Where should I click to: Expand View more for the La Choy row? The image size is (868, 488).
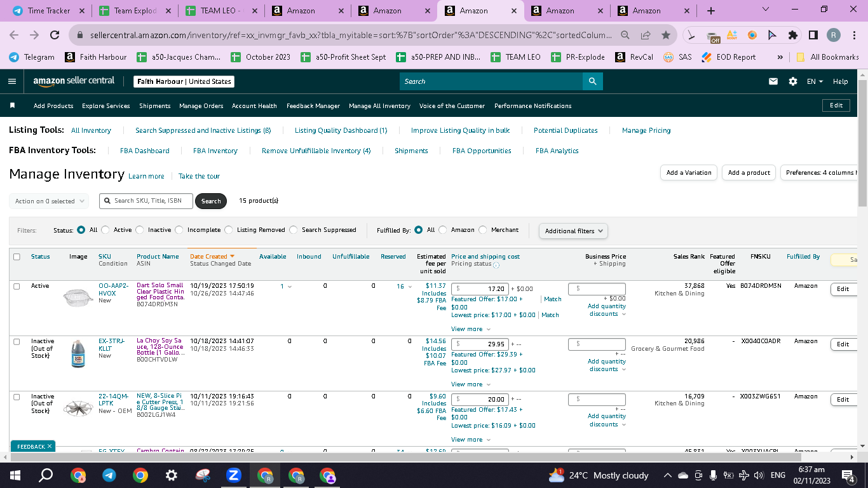coord(471,384)
